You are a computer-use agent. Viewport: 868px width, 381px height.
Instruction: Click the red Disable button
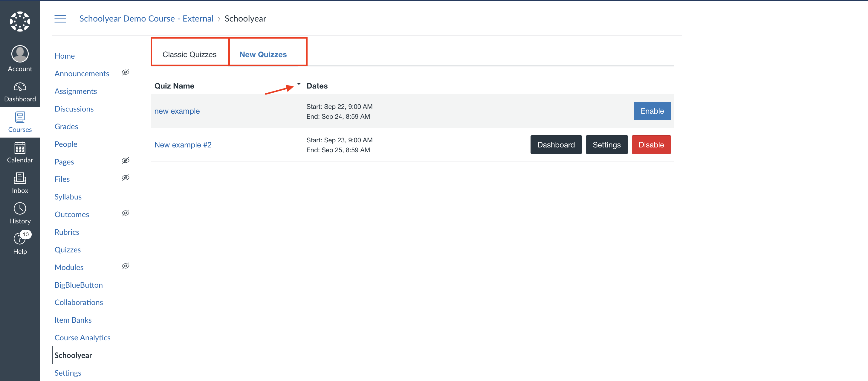651,145
